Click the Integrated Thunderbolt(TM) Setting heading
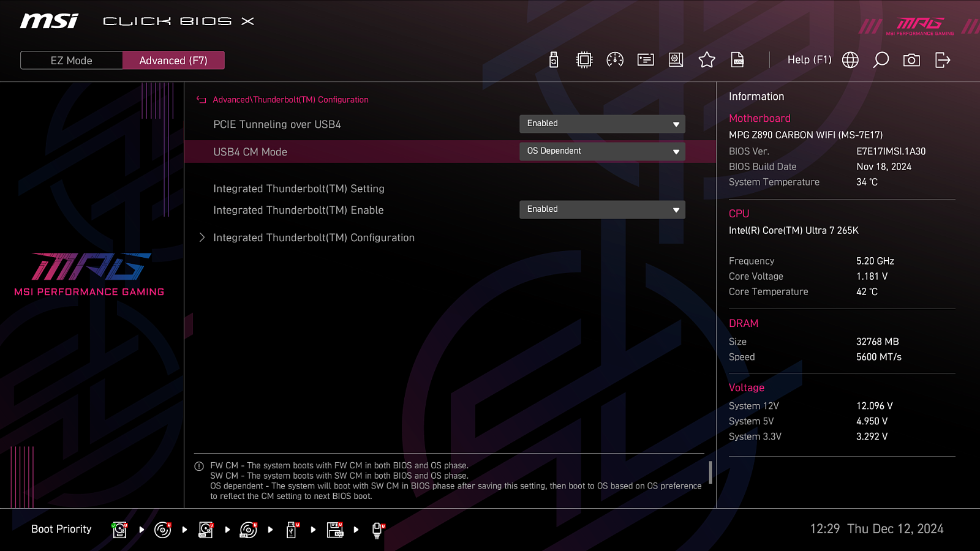The width and height of the screenshot is (980, 551). (299, 189)
